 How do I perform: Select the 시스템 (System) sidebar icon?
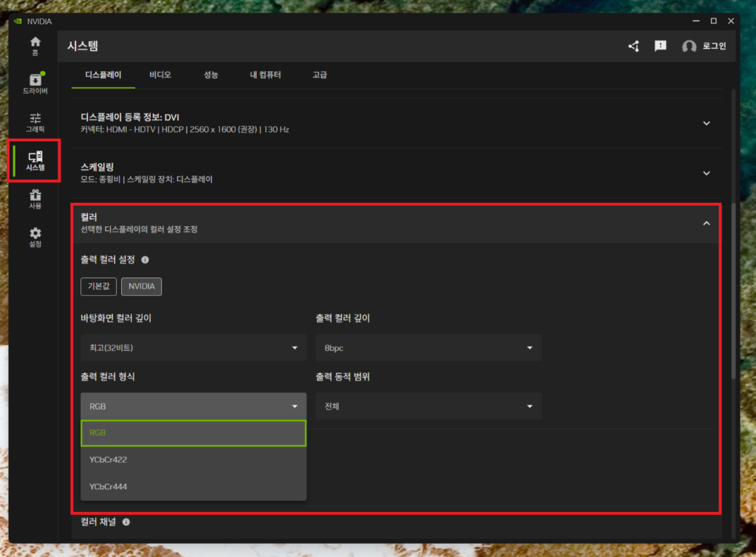tap(35, 161)
